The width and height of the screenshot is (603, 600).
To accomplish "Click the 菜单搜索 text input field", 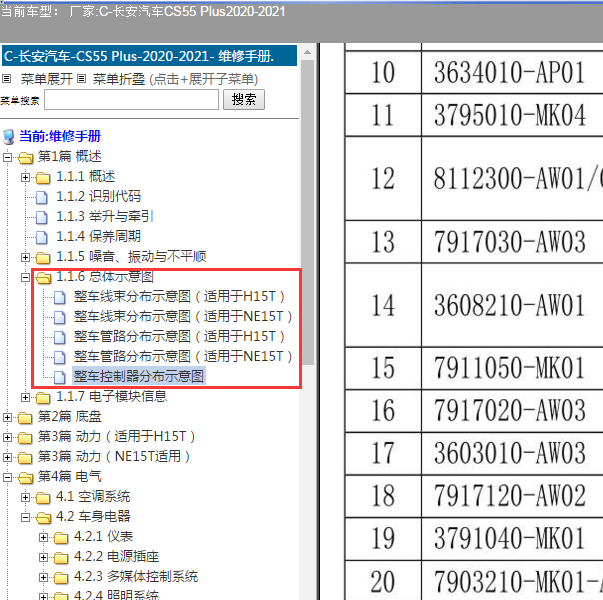I will [132, 100].
